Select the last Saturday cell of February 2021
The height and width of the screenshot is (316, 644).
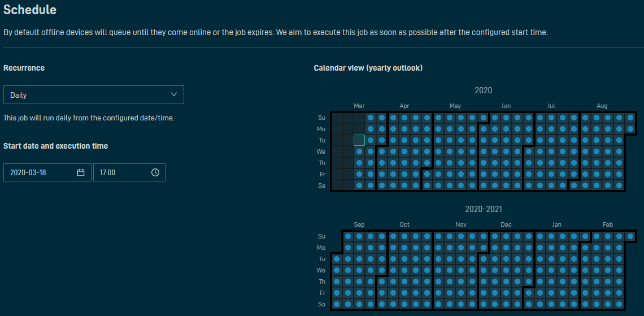pos(619,304)
